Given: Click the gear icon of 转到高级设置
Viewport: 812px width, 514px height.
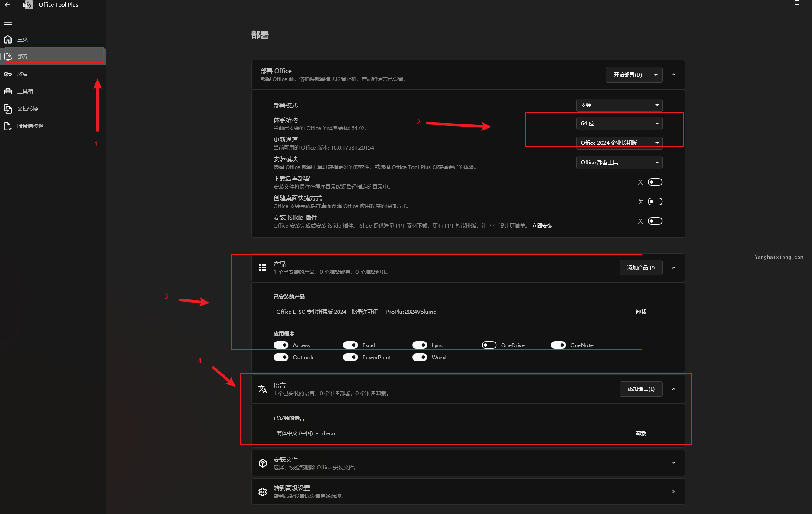Looking at the screenshot, I should [263, 492].
